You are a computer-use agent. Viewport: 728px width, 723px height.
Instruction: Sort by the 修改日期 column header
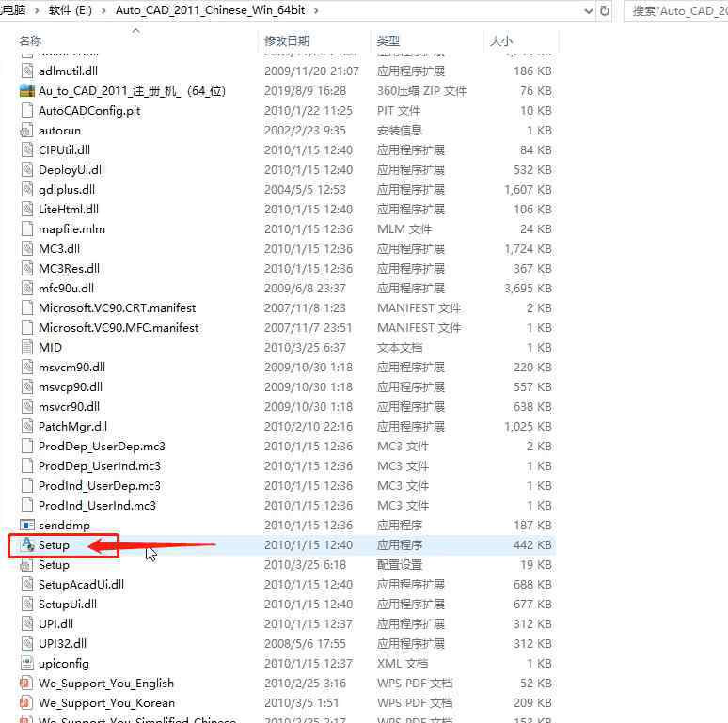[287, 40]
